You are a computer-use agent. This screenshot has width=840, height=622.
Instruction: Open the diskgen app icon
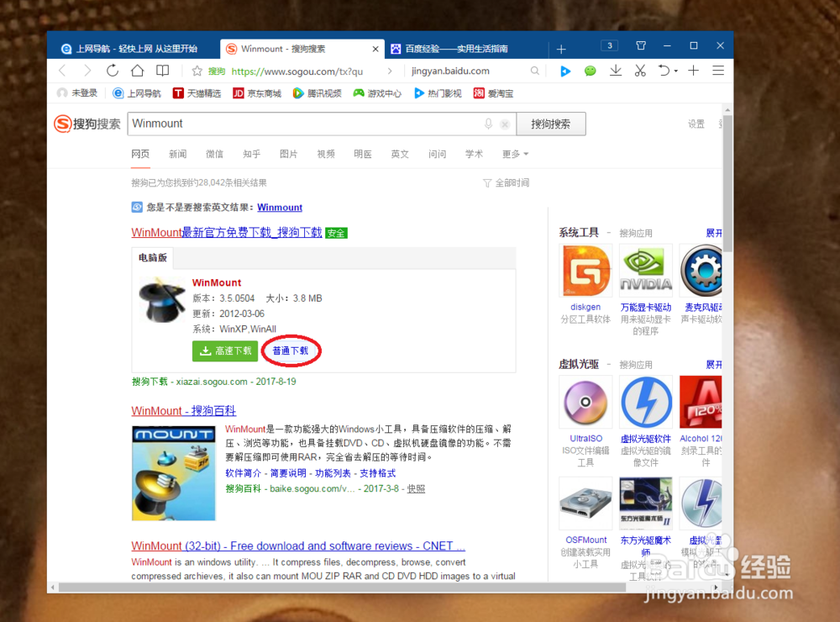point(585,271)
